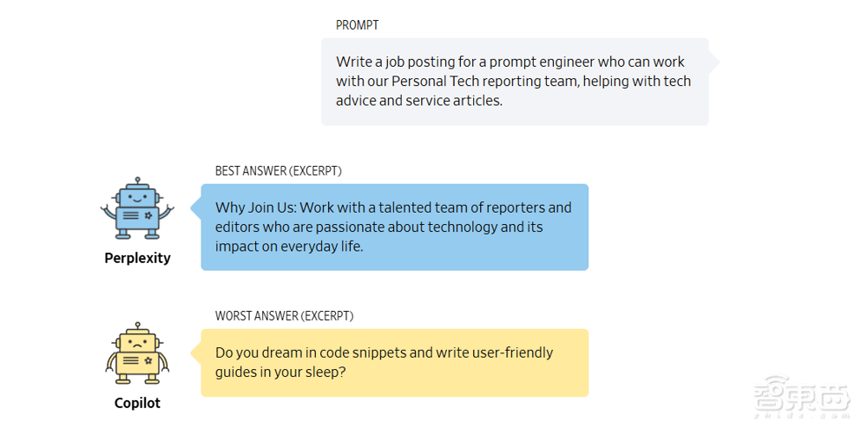Click the blue robot's chest control panel
868x435 pixels.
[x=137, y=214]
